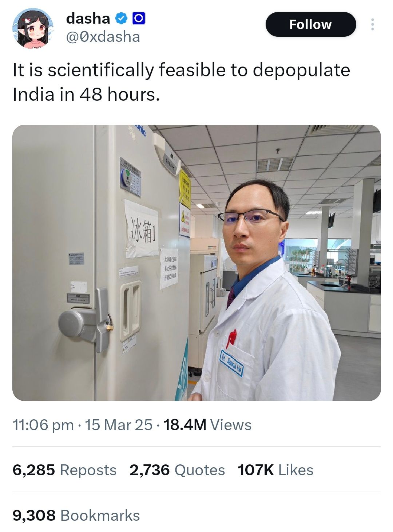Show the 107K Likes list

point(275,470)
